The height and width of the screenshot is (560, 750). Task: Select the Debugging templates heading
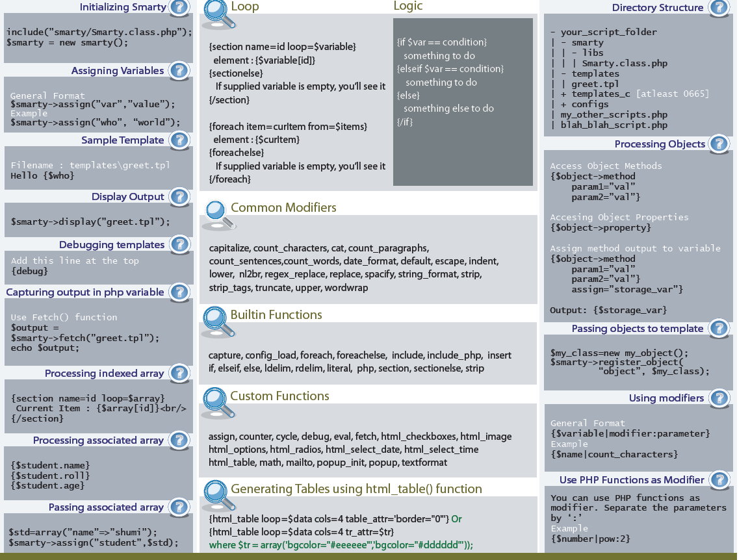coord(112,245)
